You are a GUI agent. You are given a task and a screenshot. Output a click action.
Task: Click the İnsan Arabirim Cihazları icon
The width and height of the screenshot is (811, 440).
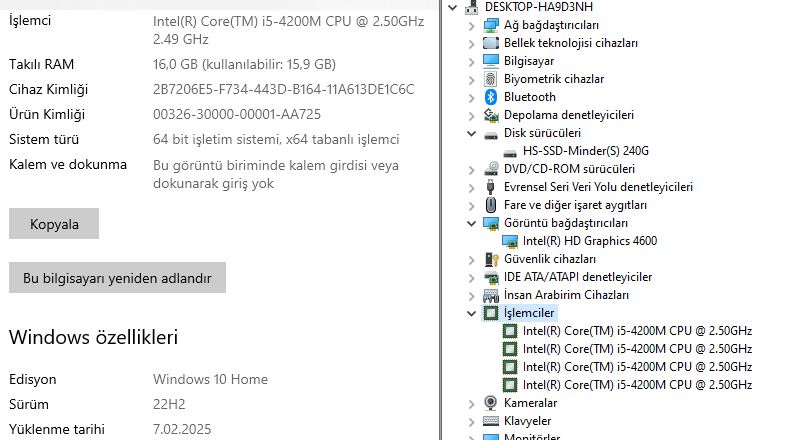(490, 295)
